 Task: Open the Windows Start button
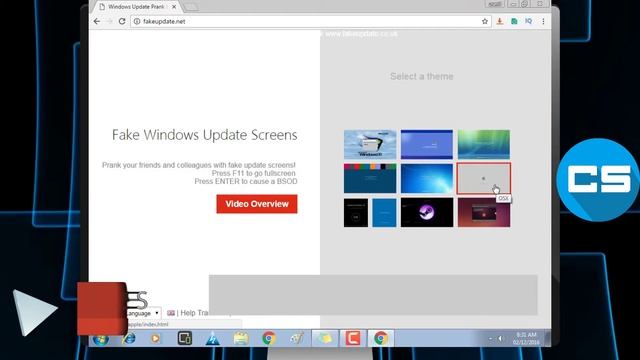tap(100, 339)
